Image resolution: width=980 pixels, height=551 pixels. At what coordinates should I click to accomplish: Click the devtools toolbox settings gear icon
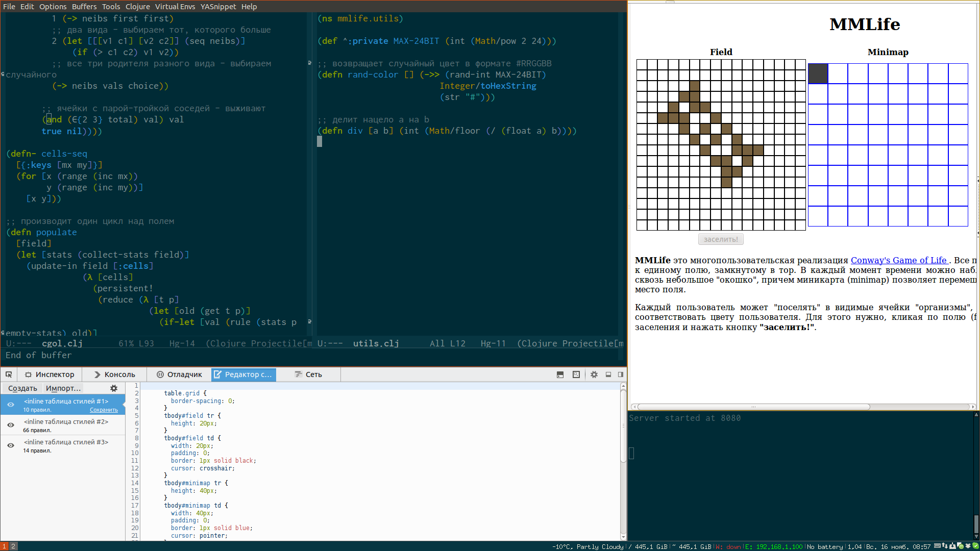click(594, 374)
